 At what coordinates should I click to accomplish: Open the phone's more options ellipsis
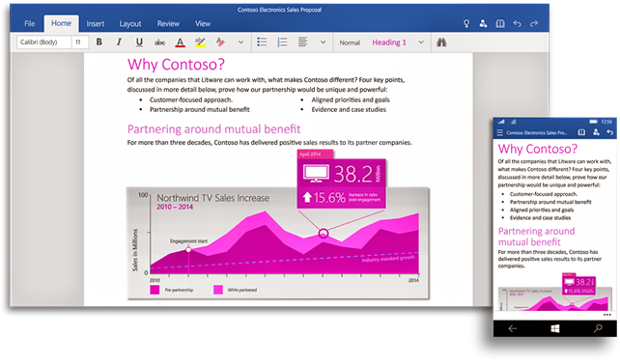tap(606, 315)
